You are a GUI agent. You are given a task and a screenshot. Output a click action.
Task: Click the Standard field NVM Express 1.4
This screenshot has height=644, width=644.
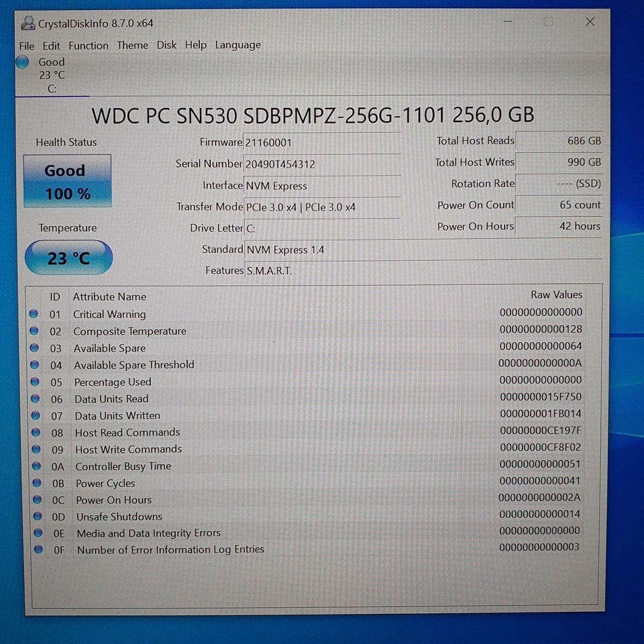click(x=423, y=250)
